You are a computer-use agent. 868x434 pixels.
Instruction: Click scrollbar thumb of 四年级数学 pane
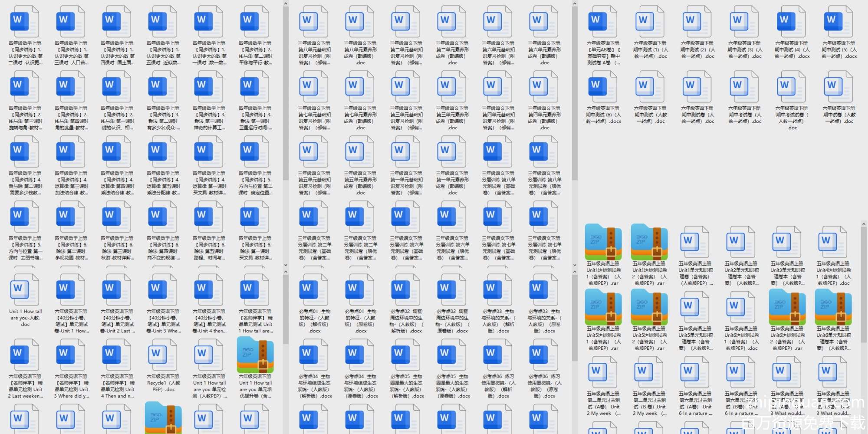point(286,93)
